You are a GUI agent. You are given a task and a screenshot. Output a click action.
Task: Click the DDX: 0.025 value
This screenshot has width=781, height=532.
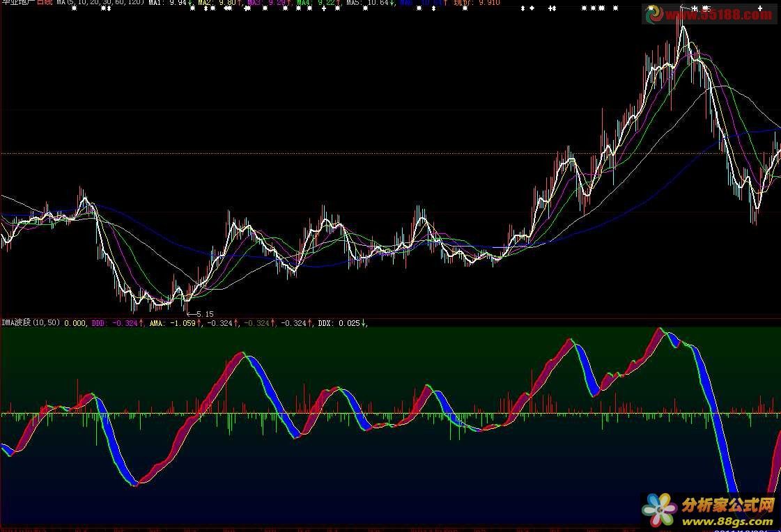pos(342,324)
